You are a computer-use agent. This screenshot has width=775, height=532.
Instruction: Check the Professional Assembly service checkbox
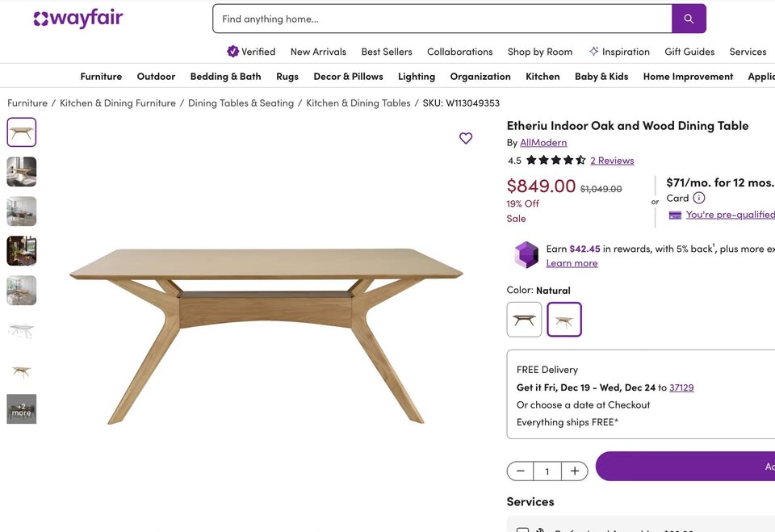[x=523, y=529]
